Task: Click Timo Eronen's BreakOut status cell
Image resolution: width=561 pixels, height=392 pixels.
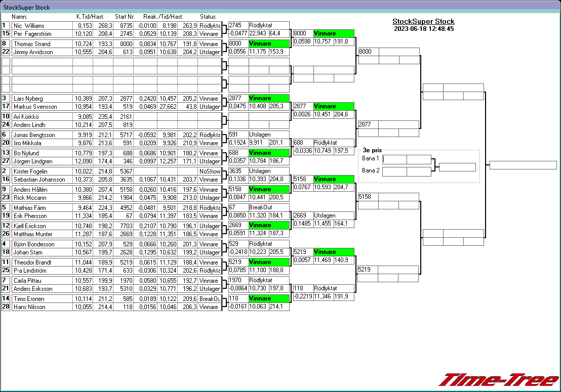Action: 209,299
